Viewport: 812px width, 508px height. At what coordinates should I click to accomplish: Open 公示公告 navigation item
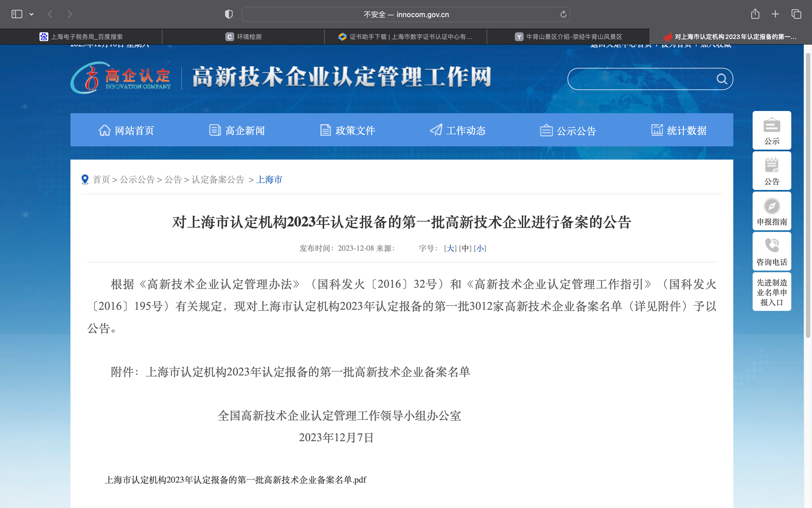568,130
